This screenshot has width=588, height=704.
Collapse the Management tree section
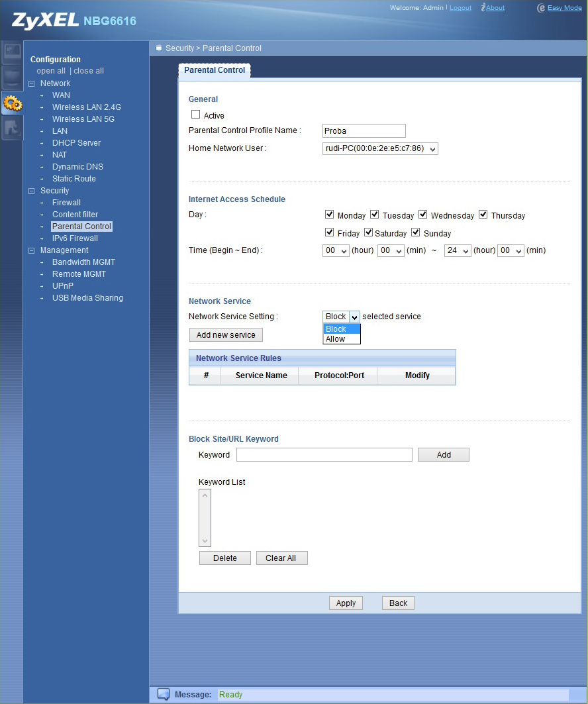click(x=31, y=250)
